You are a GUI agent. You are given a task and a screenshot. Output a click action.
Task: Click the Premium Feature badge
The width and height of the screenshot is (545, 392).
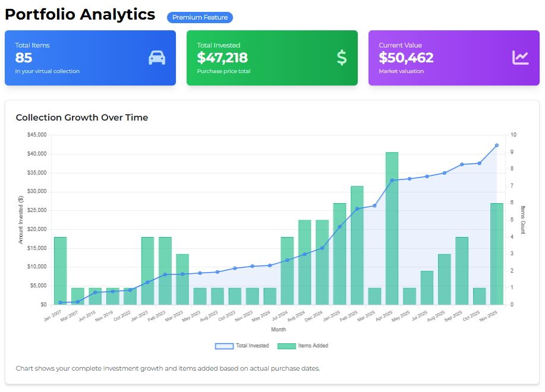pyautogui.click(x=200, y=18)
